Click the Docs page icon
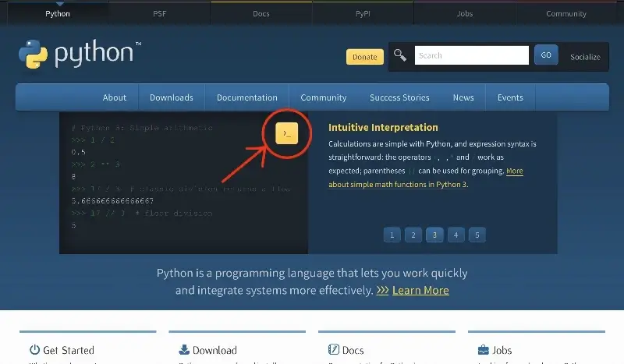This screenshot has width=624, height=364. (334, 350)
